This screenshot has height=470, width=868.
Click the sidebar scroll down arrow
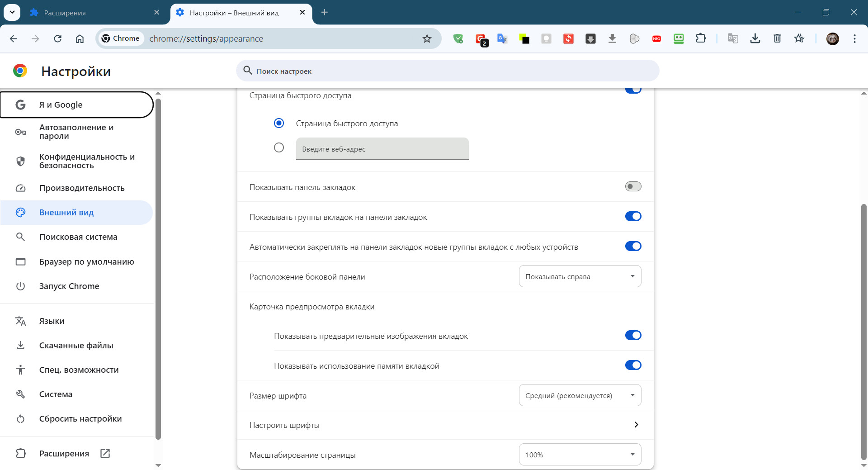(x=158, y=465)
